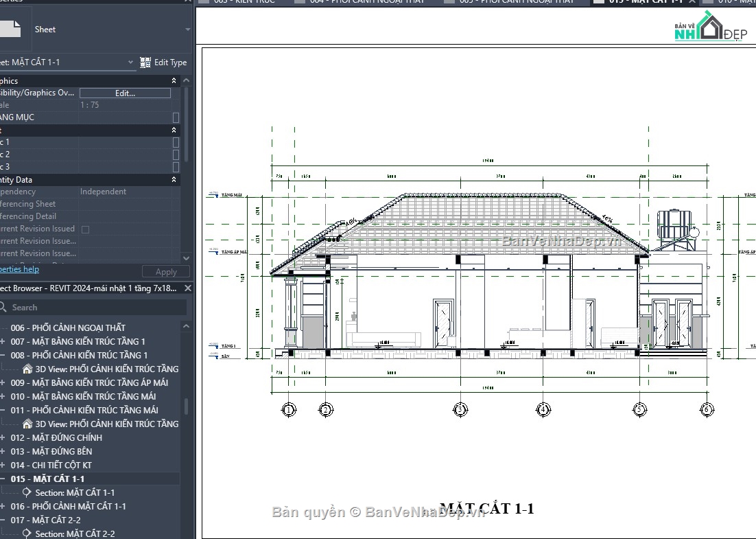Click the section icon beside Section: MẶT CẮT 1-1
The width and height of the screenshot is (756, 539).
click(x=27, y=492)
